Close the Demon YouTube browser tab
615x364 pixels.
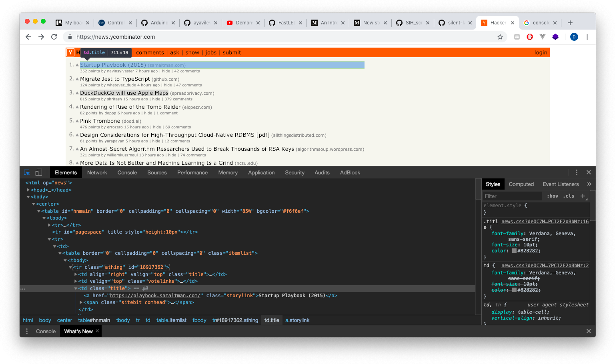point(258,23)
